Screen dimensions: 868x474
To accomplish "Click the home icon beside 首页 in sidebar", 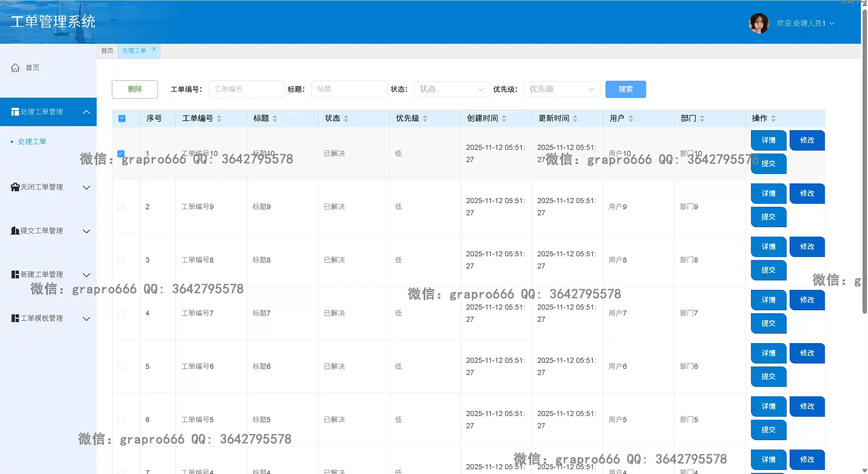I will click(15, 67).
